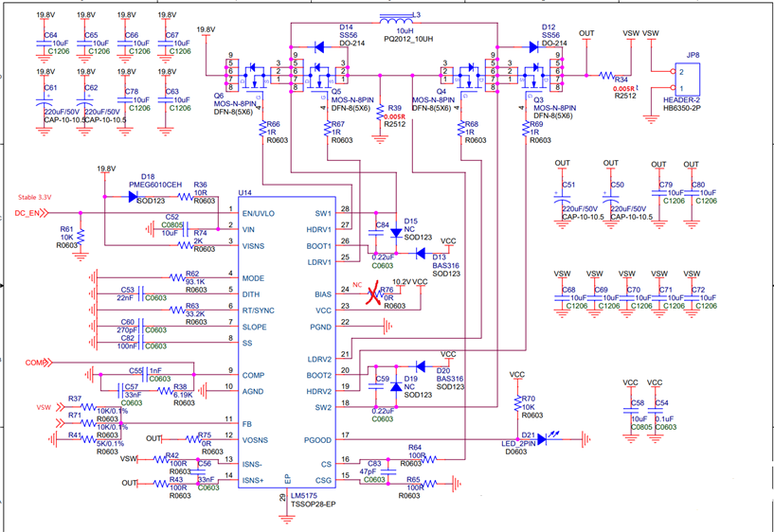This screenshot has width=774, height=532.
Task: Click the R39 sense resistor symbol
Action: (x=380, y=112)
